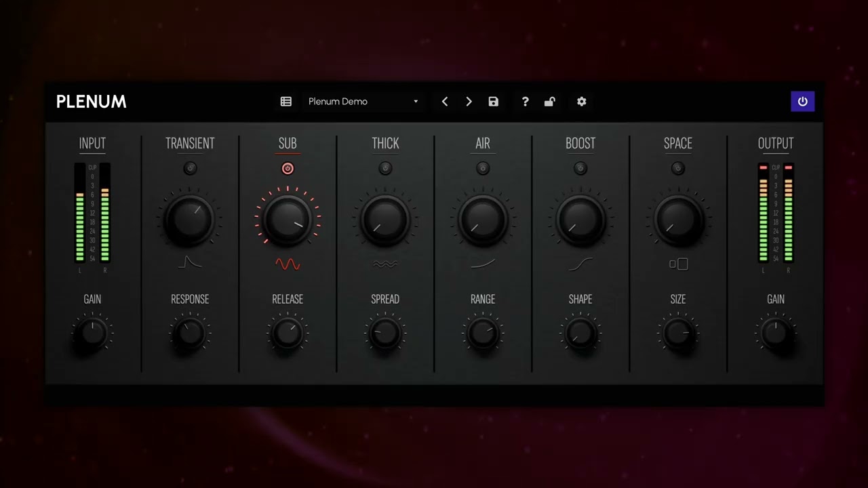Click the TRANSIENT section label
868x488 pixels.
[190, 144]
